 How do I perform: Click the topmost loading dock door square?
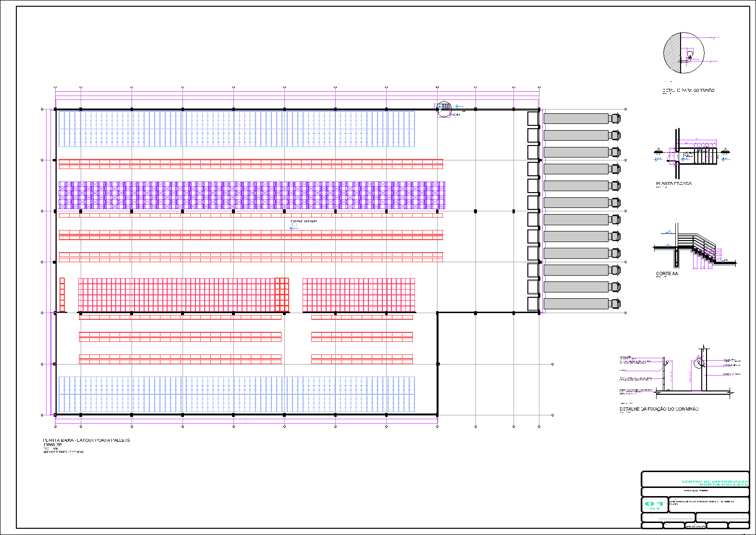[533, 119]
